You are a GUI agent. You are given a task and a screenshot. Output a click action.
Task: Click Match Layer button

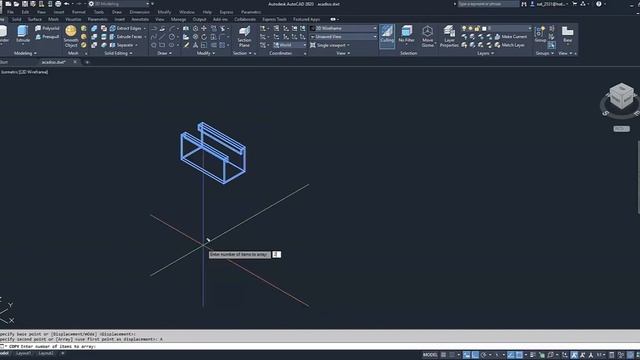(510, 45)
